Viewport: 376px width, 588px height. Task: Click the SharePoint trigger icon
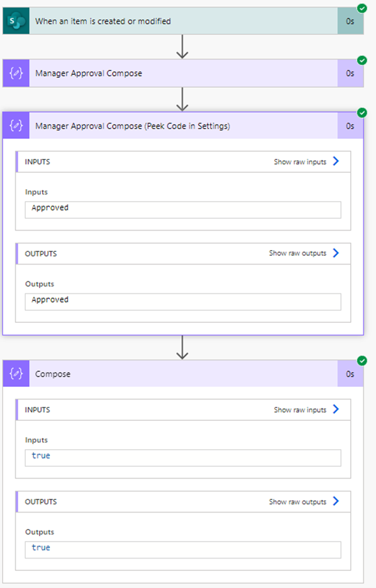point(15,21)
